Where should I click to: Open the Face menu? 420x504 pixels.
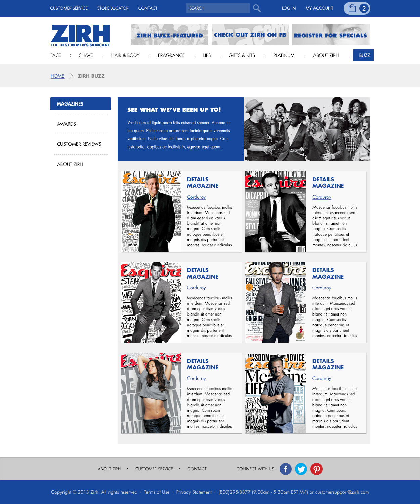pyautogui.click(x=56, y=55)
